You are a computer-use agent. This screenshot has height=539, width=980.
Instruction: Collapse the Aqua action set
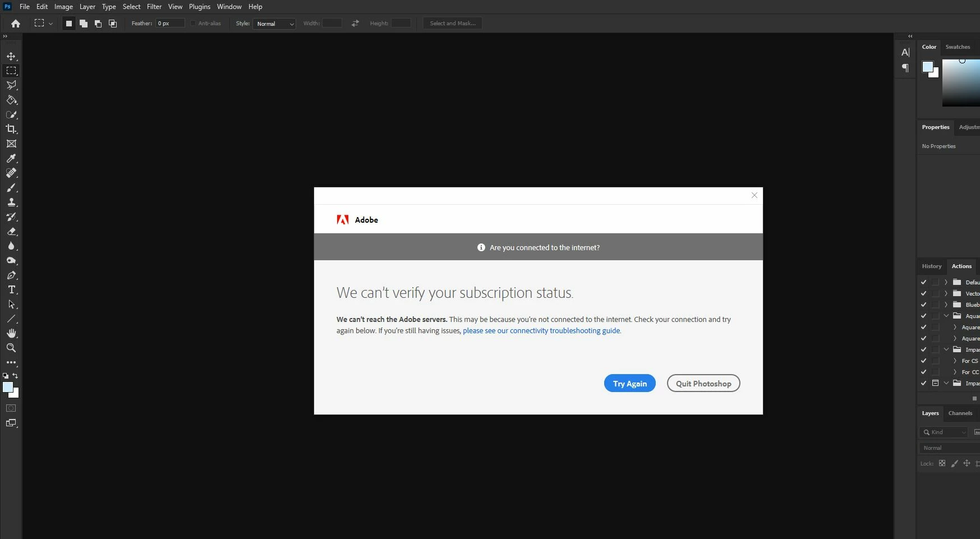(946, 316)
